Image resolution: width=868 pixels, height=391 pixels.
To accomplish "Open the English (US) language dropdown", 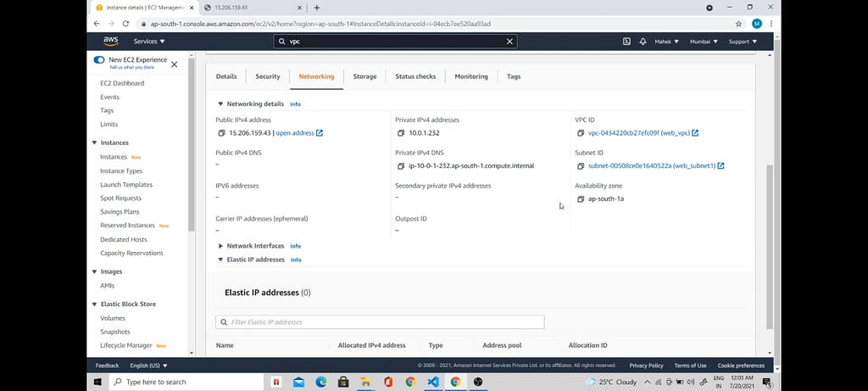I will pyautogui.click(x=148, y=366).
